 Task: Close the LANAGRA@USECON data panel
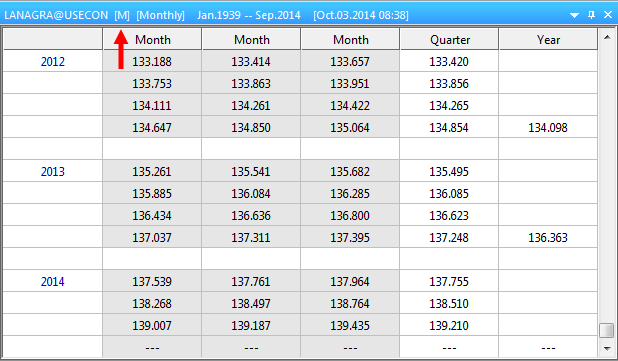pos(608,15)
